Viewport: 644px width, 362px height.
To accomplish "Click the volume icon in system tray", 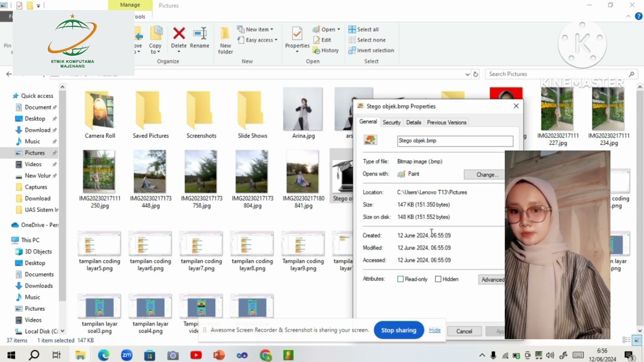I will click(550, 355).
